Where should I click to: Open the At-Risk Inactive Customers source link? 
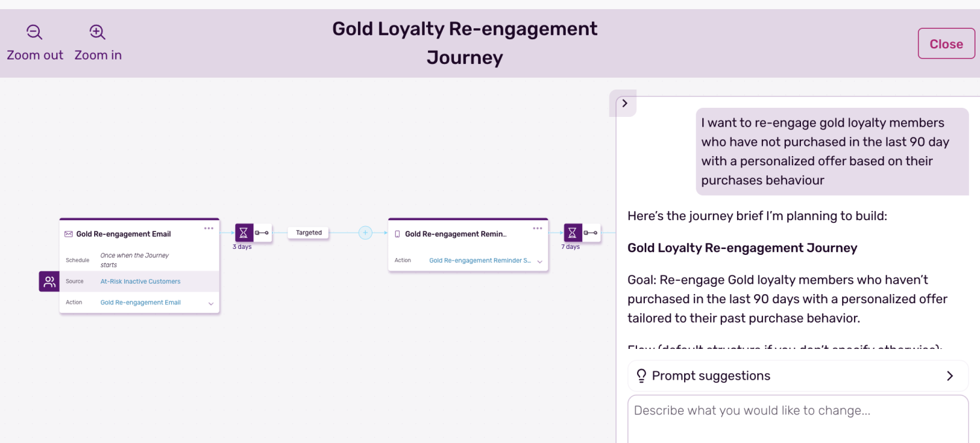140,282
